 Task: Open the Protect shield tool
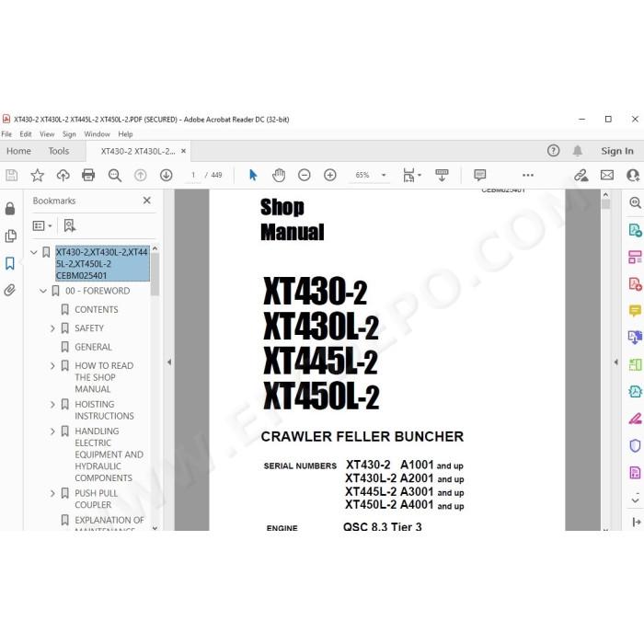pyautogui.click(x=635, y=445)
